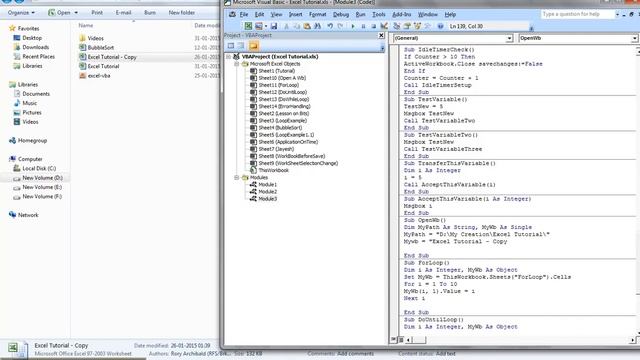Click the Paste clipboard toolbar icon
The height and width of the screenshot is (360, 640).
pyautogui.click(x=307, y=26)
